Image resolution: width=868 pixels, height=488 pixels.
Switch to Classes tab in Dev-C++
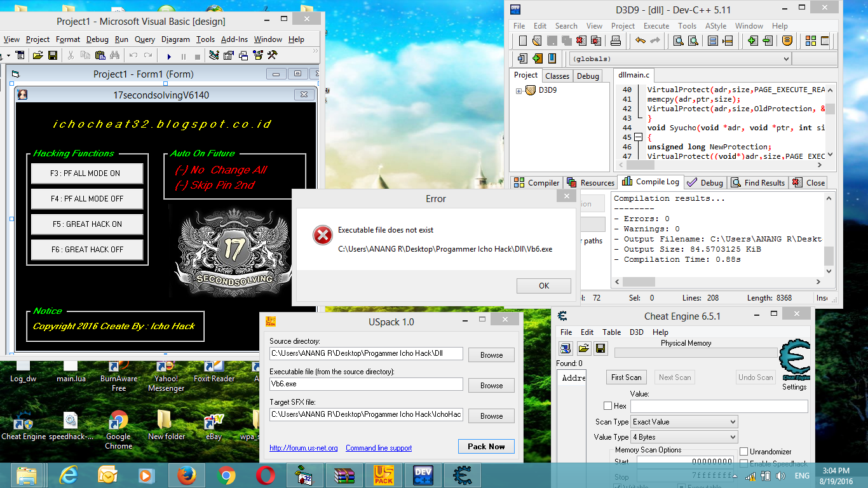tap(557, 76)
